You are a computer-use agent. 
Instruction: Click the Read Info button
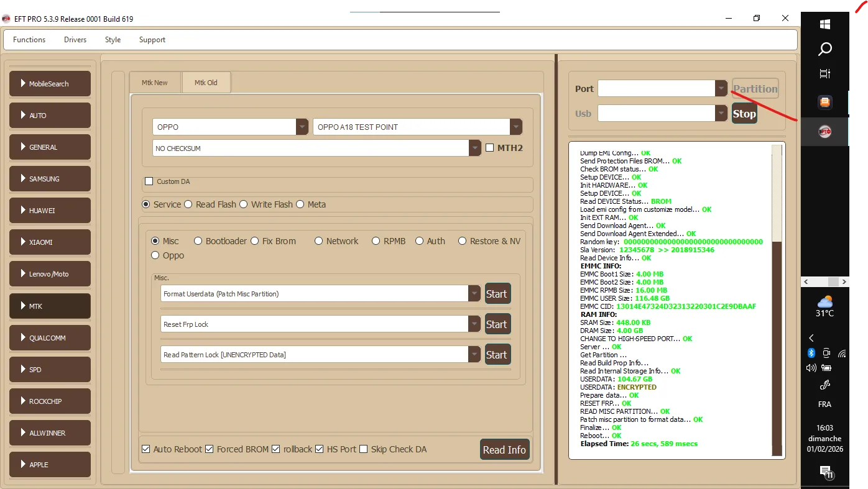coord(504,450)
